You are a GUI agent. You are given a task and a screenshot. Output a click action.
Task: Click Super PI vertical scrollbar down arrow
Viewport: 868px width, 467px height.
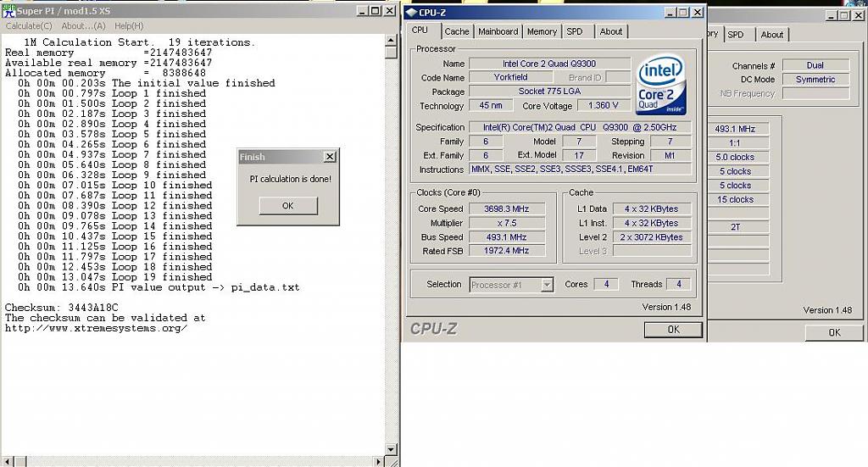coord(391,449)
